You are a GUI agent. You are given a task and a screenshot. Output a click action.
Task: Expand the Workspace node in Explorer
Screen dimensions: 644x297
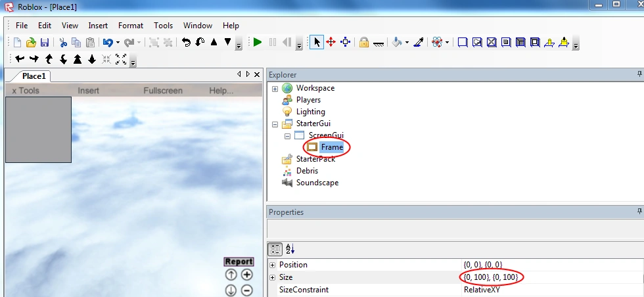[x=275, y=89]
